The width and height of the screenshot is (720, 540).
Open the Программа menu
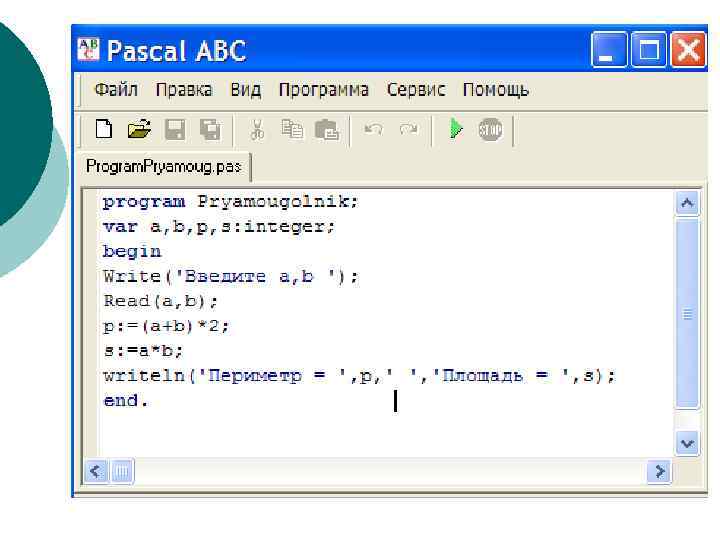[324, 90]
